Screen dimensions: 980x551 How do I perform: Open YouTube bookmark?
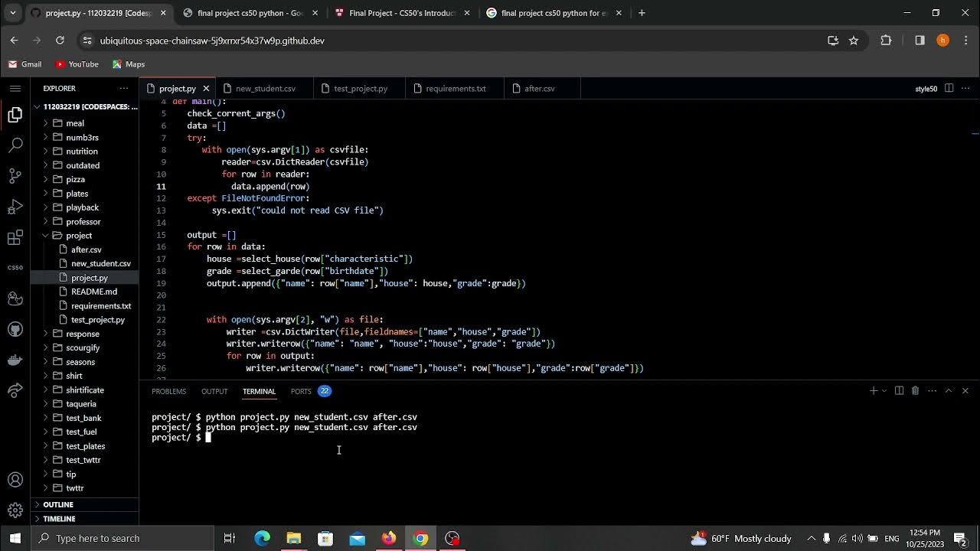77,64
